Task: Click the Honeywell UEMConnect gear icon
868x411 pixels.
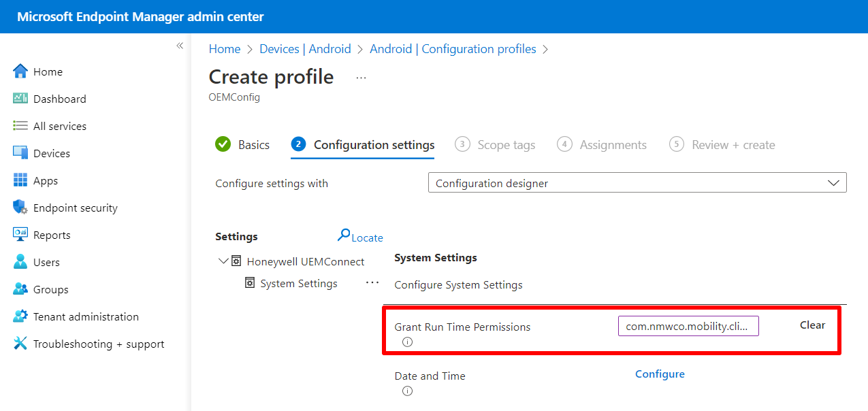Action: [236, 261]
